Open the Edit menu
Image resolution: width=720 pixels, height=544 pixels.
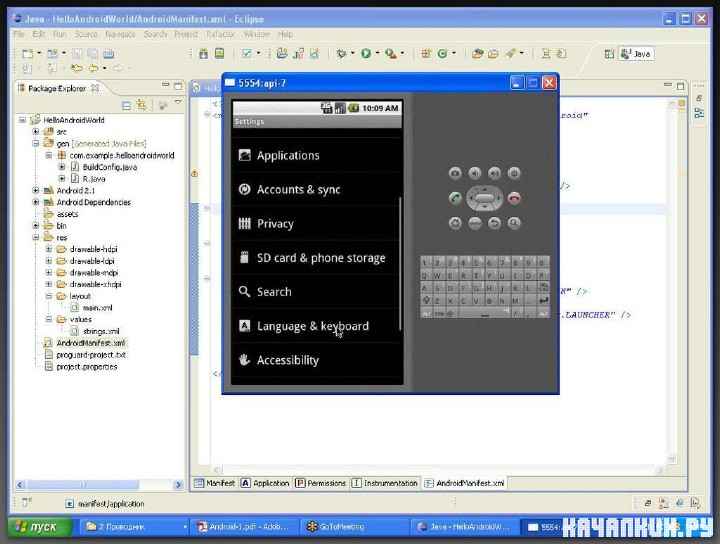(39, 34)
